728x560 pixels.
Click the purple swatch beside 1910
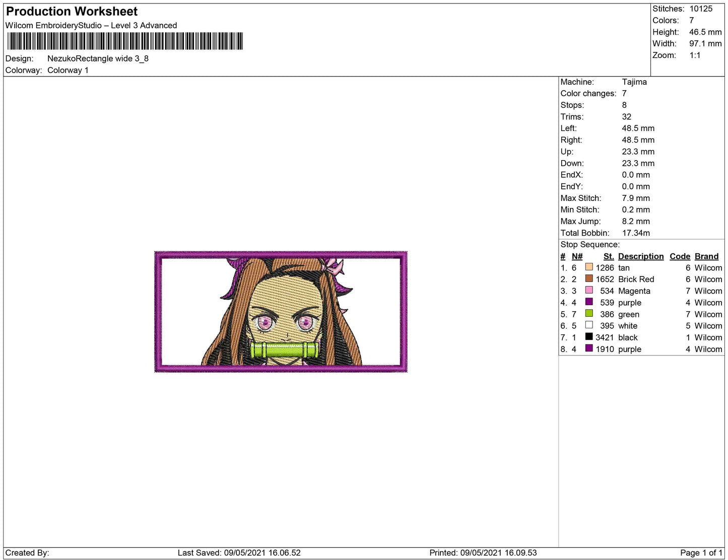coord(589,348)
